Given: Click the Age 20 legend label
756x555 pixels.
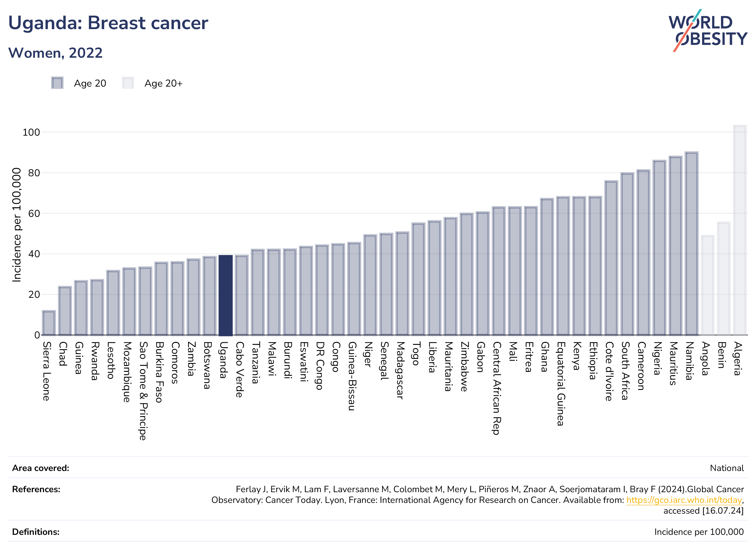Looking at the screenshot, I should [x=90, y=83].
